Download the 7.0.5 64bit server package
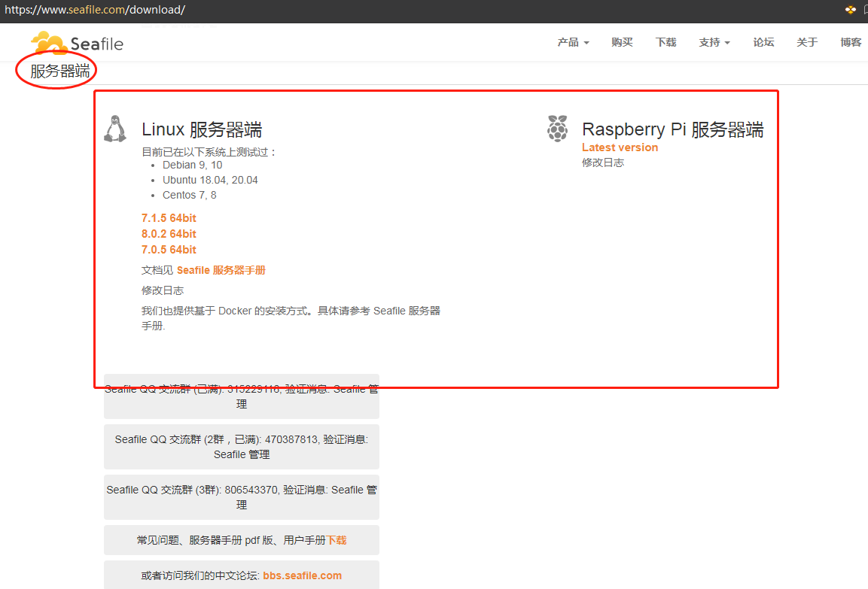 coord(169,250)
